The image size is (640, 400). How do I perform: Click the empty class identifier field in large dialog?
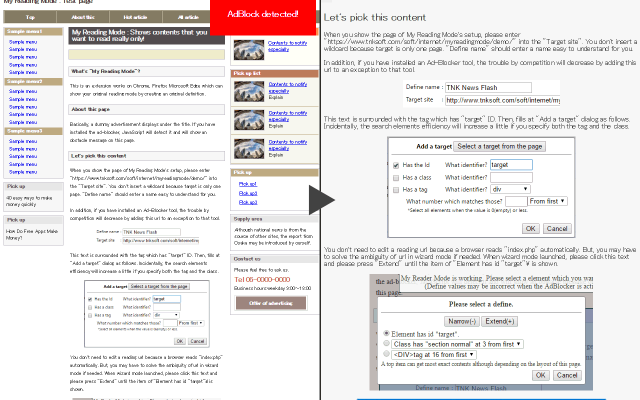(511, 177)
